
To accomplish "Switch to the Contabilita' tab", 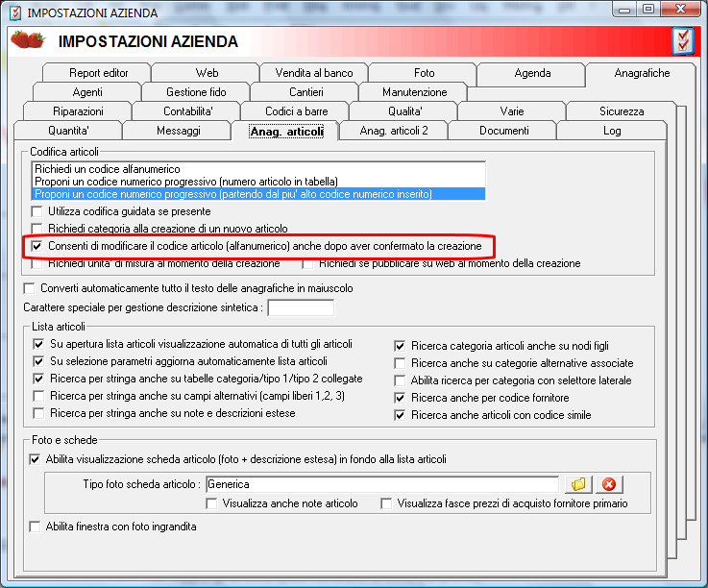I will tap(187, 111).
